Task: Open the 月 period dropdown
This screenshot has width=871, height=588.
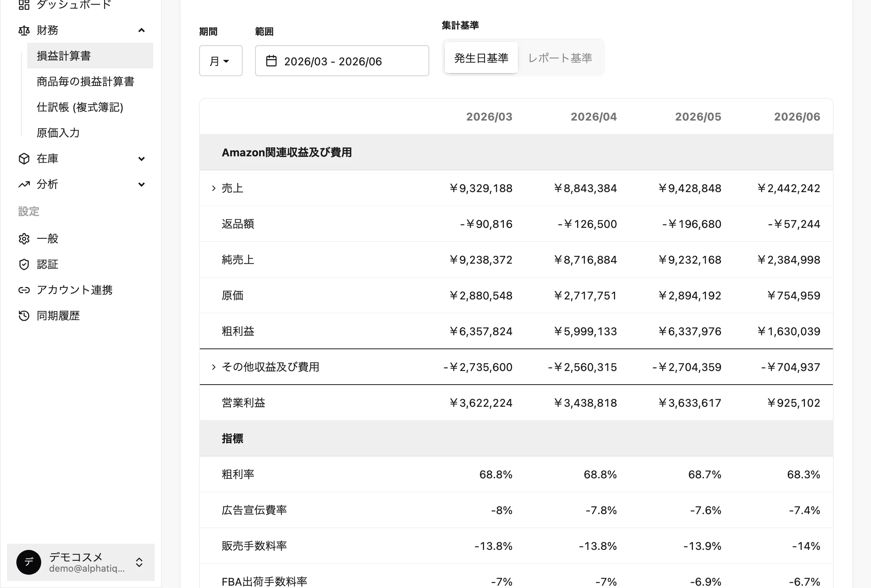Action: tap(221, 61)
